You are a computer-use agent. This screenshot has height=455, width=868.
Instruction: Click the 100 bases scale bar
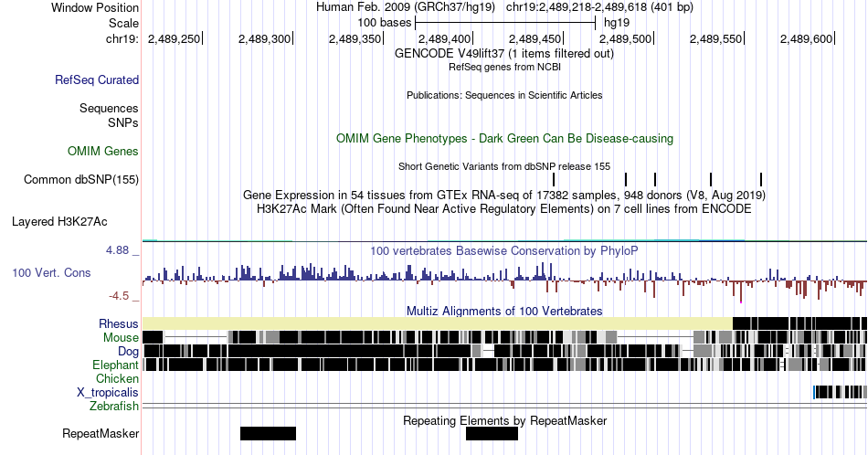(505, 23)
